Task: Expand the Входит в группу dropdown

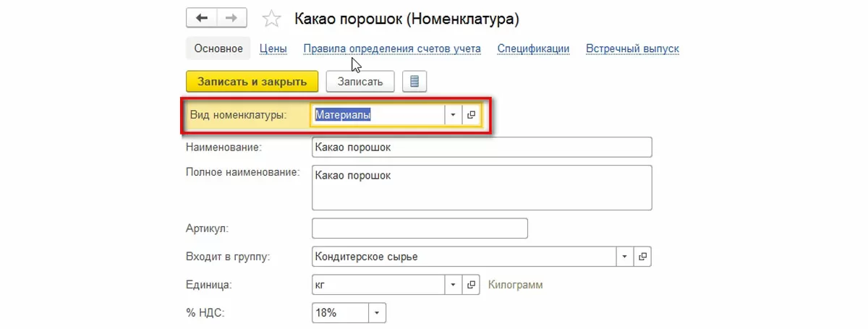Action: [x=624, y=257]
